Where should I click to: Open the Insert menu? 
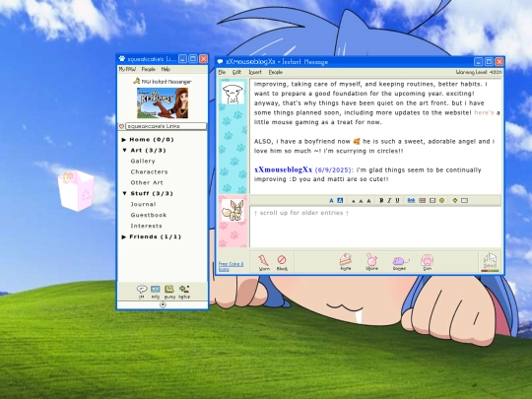point(255,72)
